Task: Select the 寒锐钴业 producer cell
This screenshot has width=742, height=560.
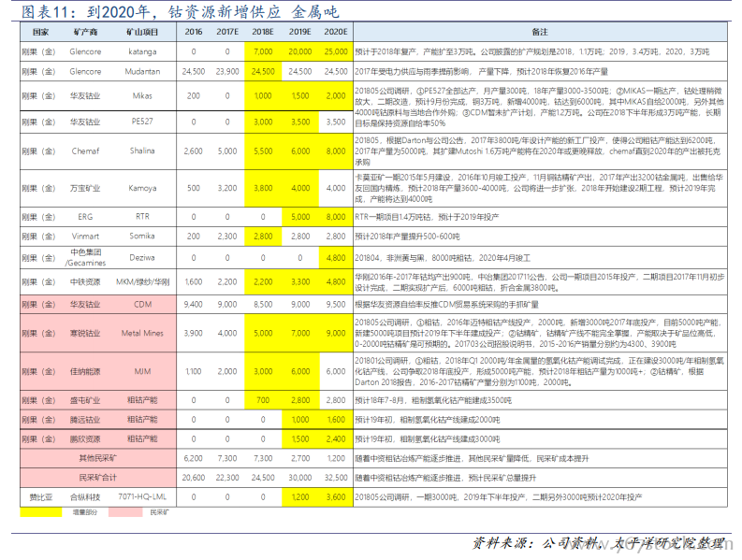Action: click(x=86, y=333)
